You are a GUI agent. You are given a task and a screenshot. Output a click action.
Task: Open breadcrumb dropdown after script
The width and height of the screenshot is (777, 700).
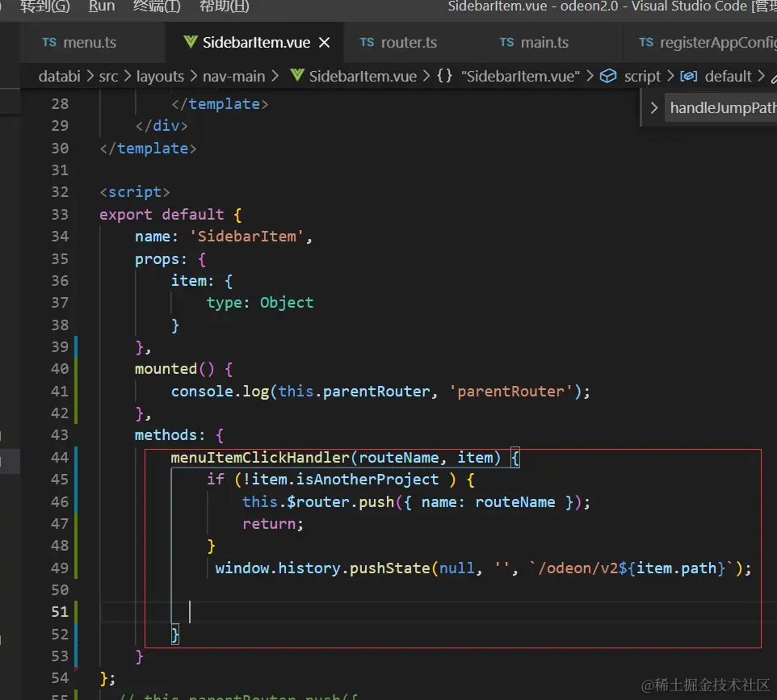pyautogui.click(x=670, y=76)
